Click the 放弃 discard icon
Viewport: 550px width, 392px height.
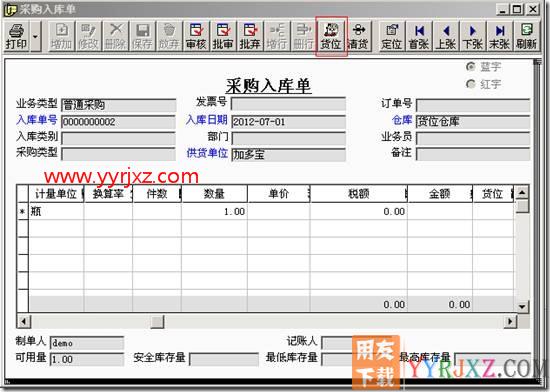tap(169, 36)
